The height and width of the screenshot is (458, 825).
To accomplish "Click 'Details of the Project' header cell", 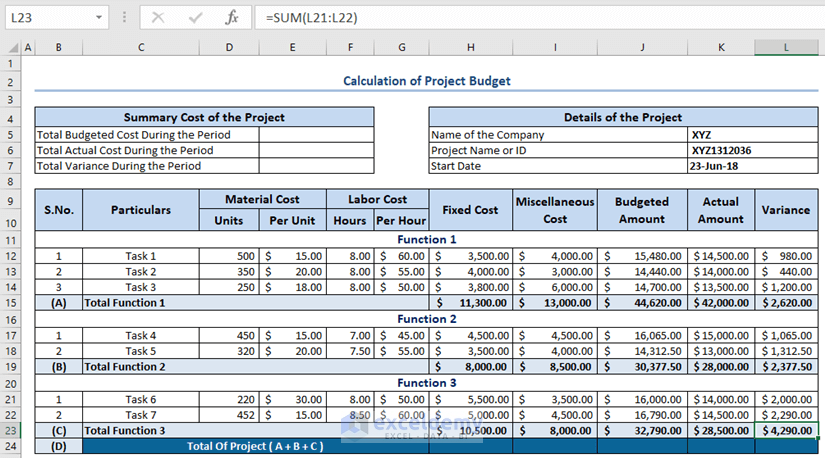I will coord(623,117).
